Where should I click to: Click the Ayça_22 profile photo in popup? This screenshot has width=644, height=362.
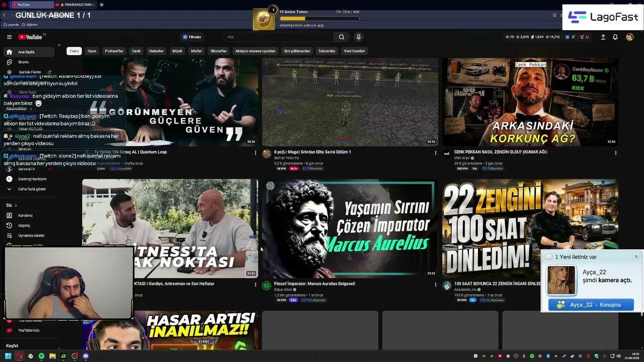coord(561,280)
